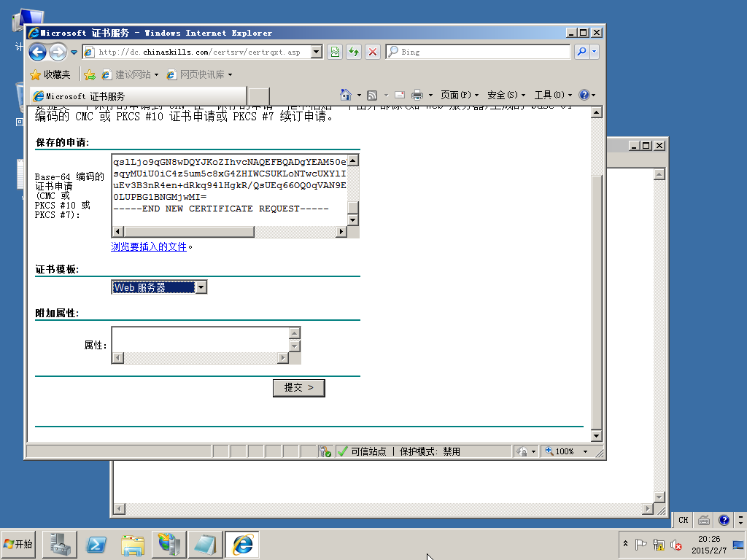
Task: Open the Favorites (收藏夹) star button
Action: point(50,75)
